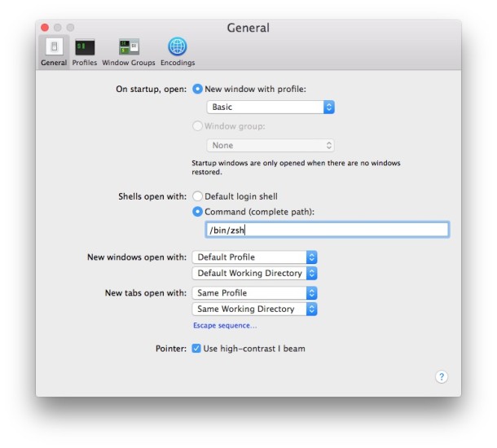The image size is (497, 448).
Task: Switch to Window Groups preferences
Action: tap(130, 47)
